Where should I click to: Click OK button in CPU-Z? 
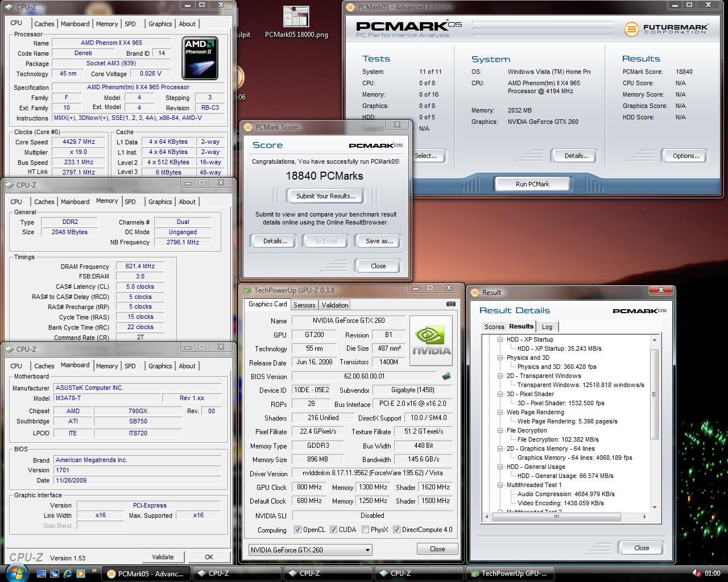click(209, 557)
